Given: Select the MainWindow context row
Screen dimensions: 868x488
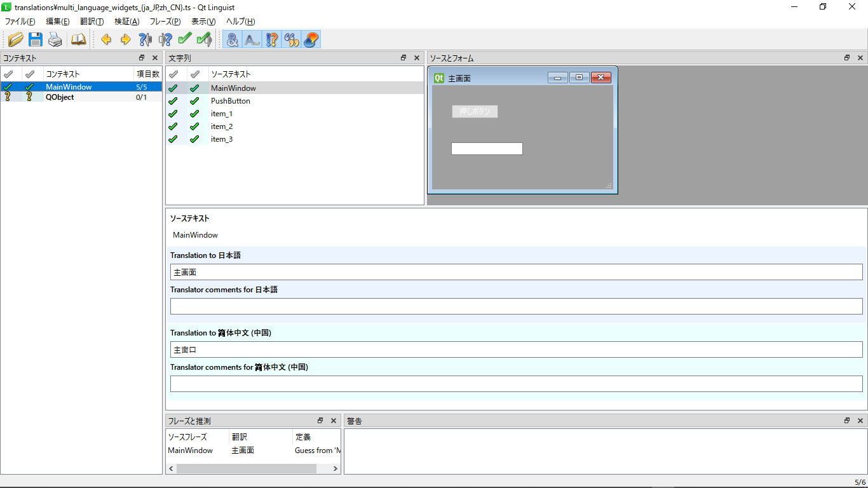Looking at the screenshot, I should click(81, 87).
